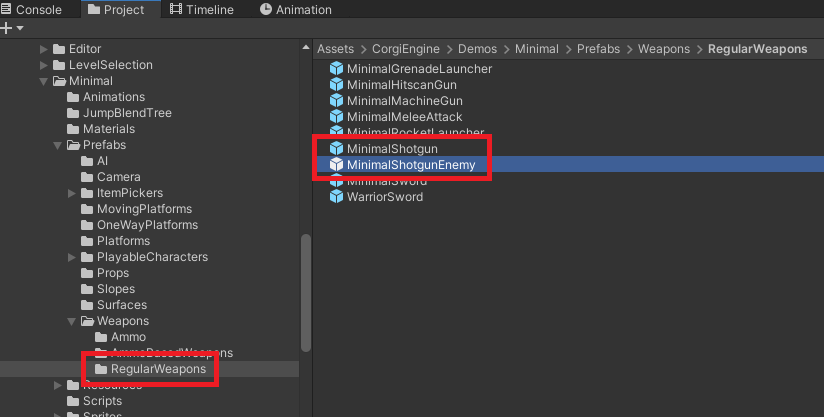Viewport: 824px width, 417px height.
Task: Click the Animations folder icon
Action: click(73, 97)
